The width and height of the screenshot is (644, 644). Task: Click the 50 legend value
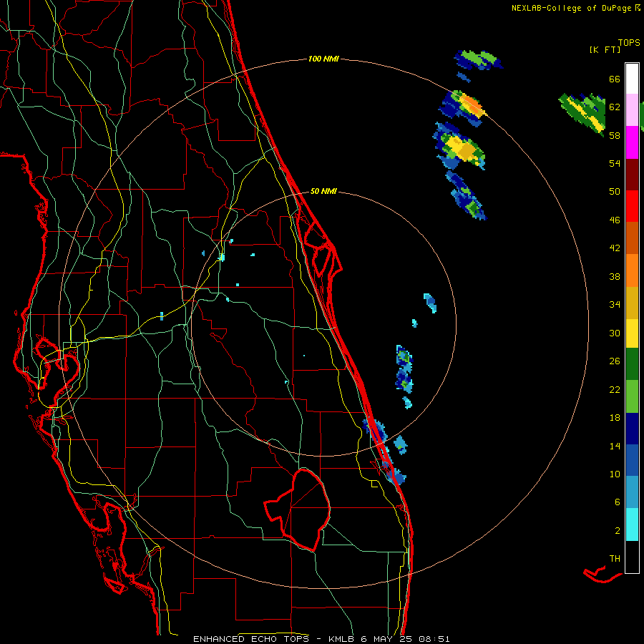615,192
